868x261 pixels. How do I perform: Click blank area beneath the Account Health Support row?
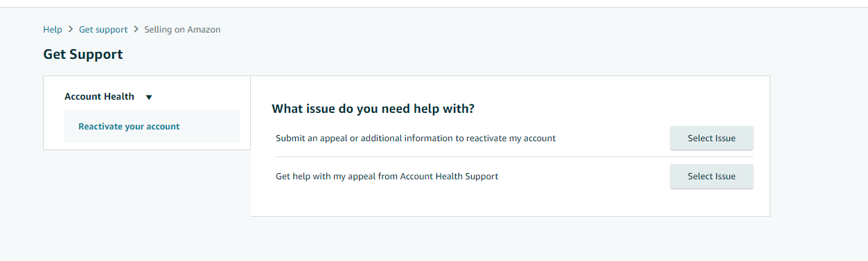point(510,202)
